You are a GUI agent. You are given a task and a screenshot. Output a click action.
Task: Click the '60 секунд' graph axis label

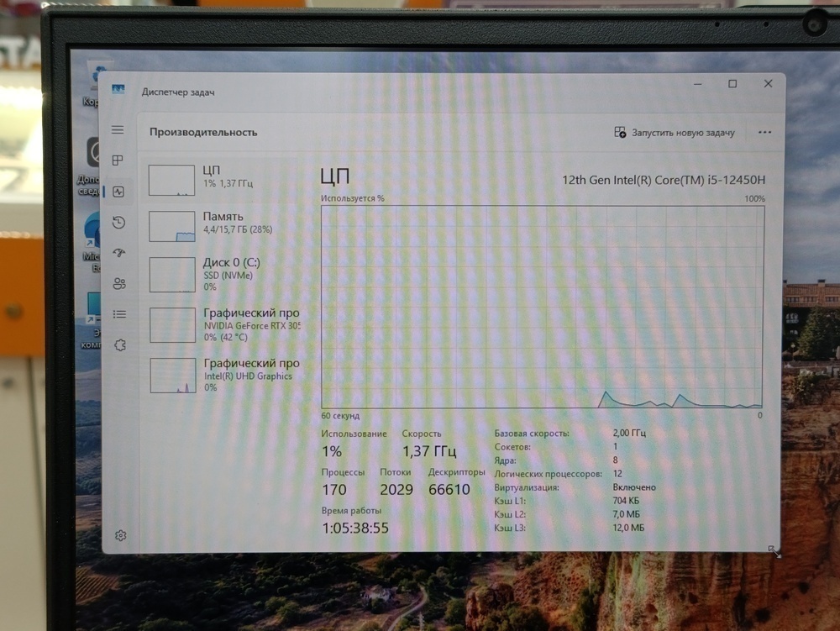click(x=340, y=416)
